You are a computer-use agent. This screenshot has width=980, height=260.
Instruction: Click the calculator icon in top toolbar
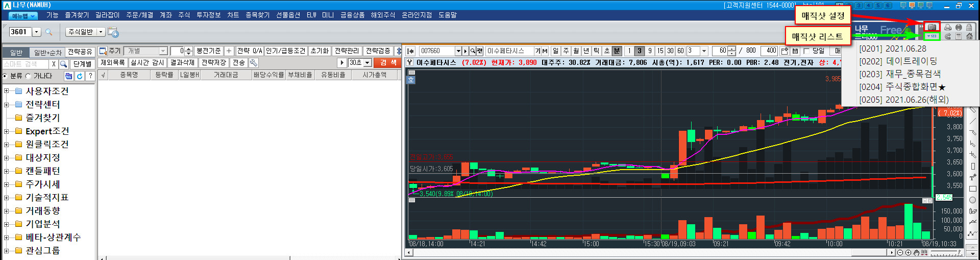[x=959, y=36]
